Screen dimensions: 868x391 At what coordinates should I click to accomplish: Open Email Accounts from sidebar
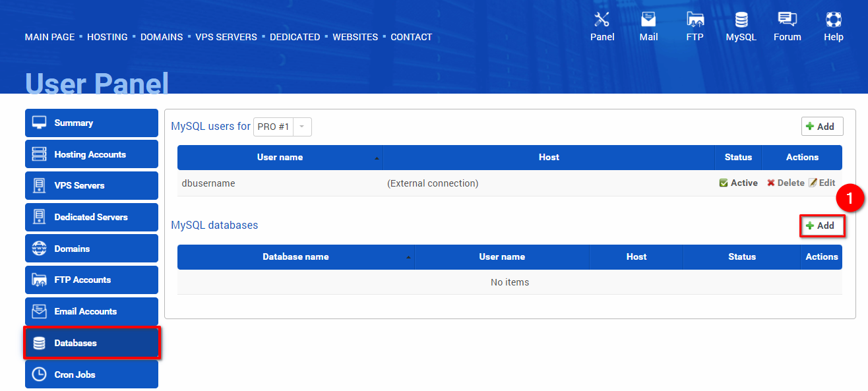pyautogui.click(x=92, y=311)
